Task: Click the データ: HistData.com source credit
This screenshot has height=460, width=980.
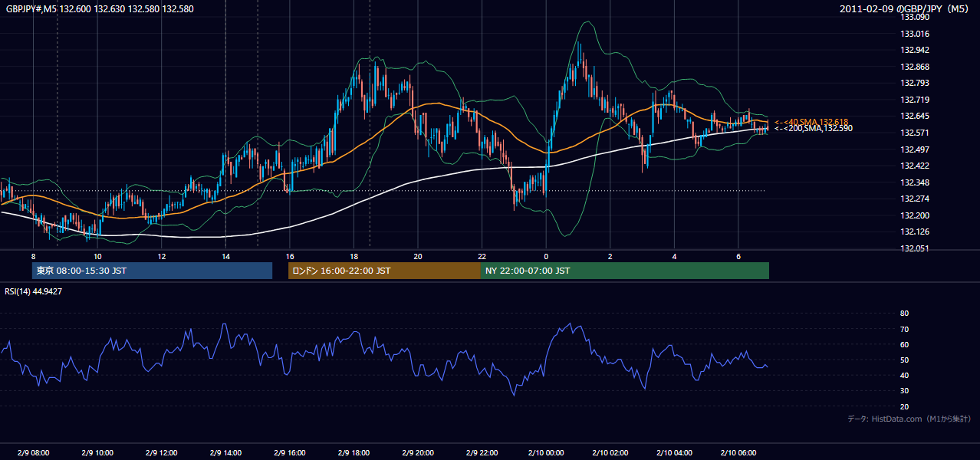Action: pyautogui.click(x=909, y=419)
